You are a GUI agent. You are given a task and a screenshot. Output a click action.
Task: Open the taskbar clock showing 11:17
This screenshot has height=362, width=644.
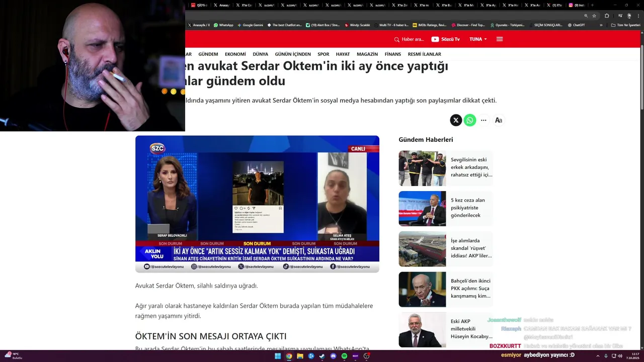[632, 356]
